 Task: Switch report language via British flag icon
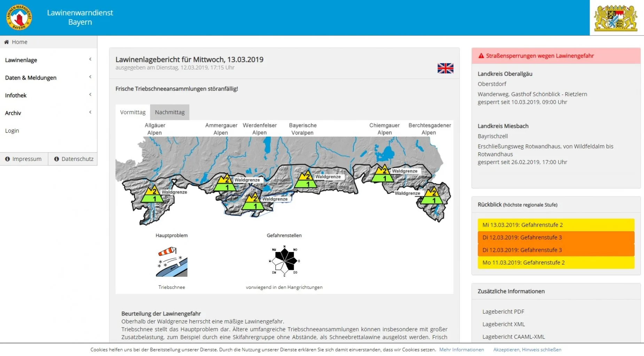pos(445,68)
